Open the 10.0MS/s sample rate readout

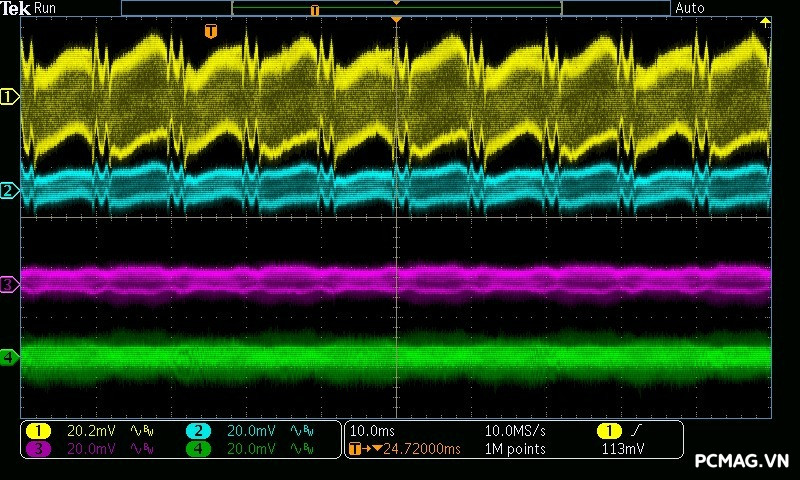(x=515, y=431)
